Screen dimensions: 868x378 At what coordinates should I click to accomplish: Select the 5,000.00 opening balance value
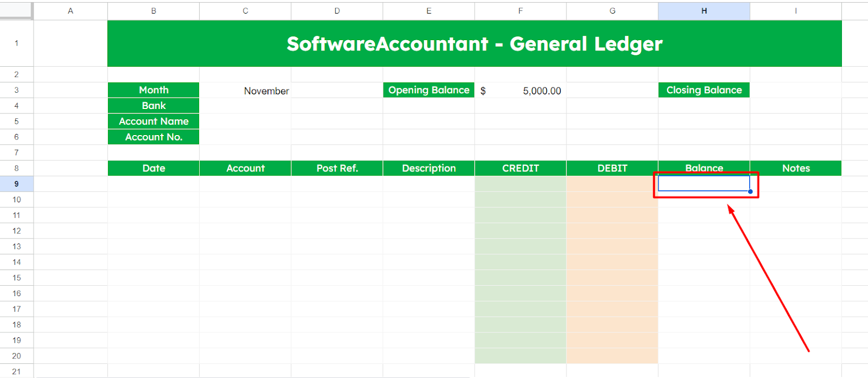pyautogui.click(x=520, y=91)
